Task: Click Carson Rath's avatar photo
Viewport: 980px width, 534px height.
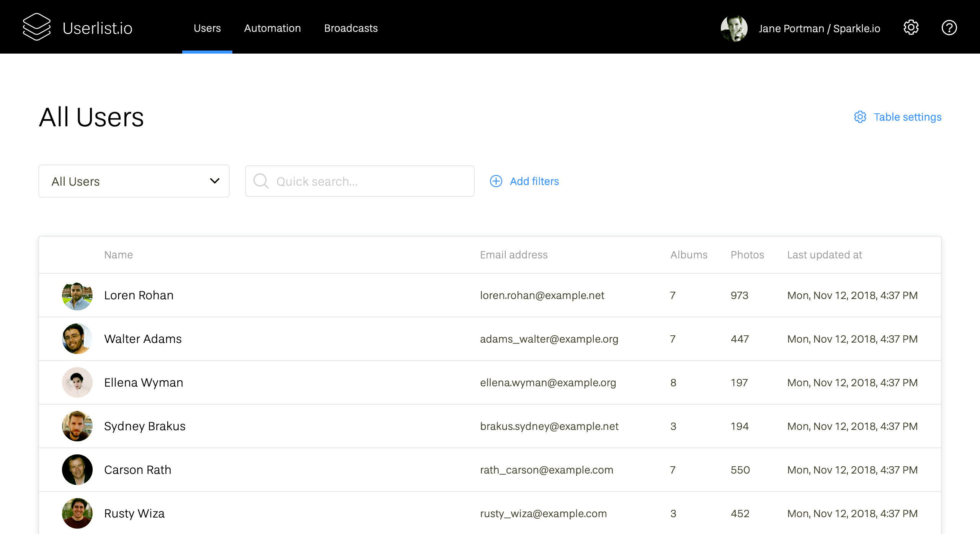Action: [x=77, y=470]
